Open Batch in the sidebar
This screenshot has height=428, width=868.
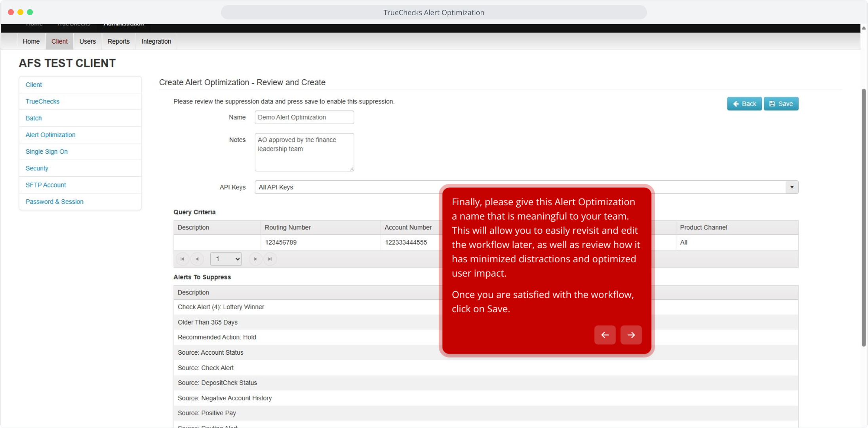(x=80, y=118)
